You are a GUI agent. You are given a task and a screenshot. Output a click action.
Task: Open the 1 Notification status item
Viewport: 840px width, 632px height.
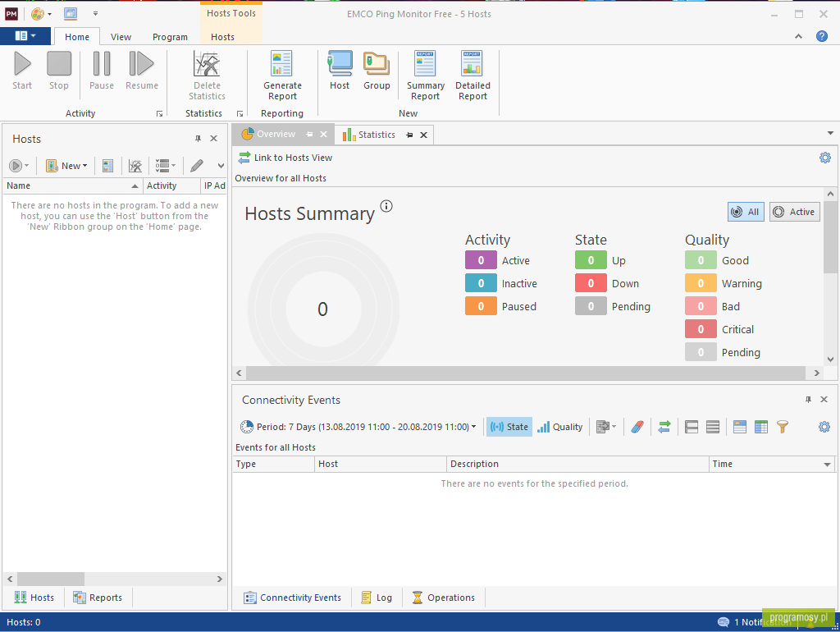click(x=756, y=622)
